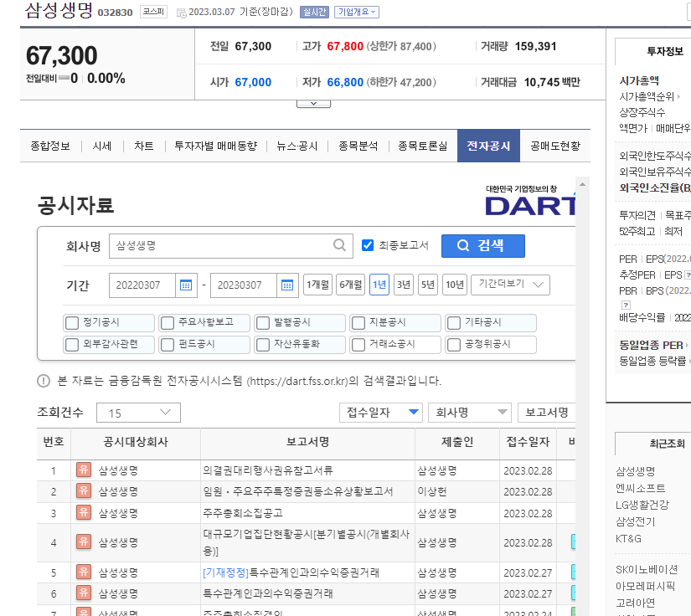Select the 3년 period button
The width and height of the screenshot is (691, 616).
coord(403,285)
